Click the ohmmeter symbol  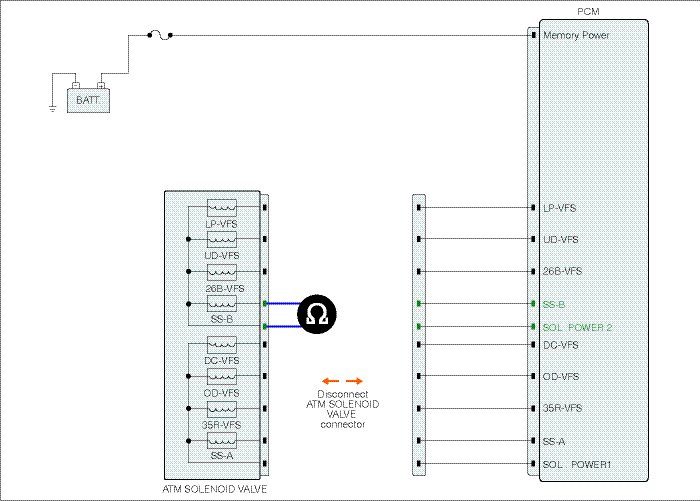pyautogui.click(x=317, y=314)
